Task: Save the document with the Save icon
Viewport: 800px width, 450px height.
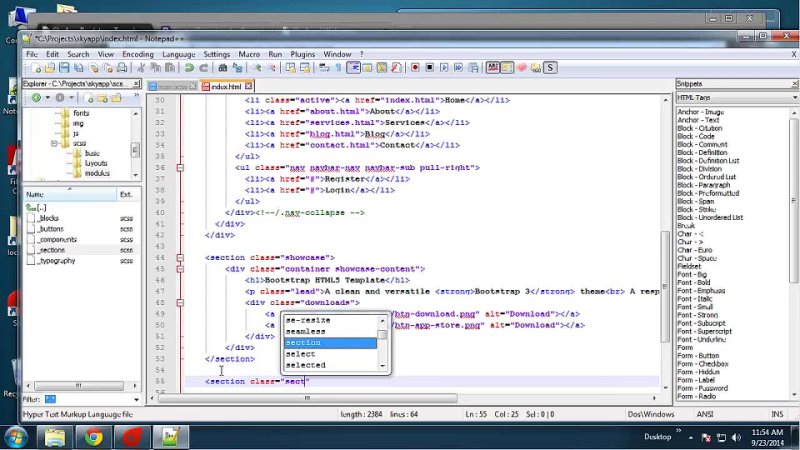Action: (64, 68)
